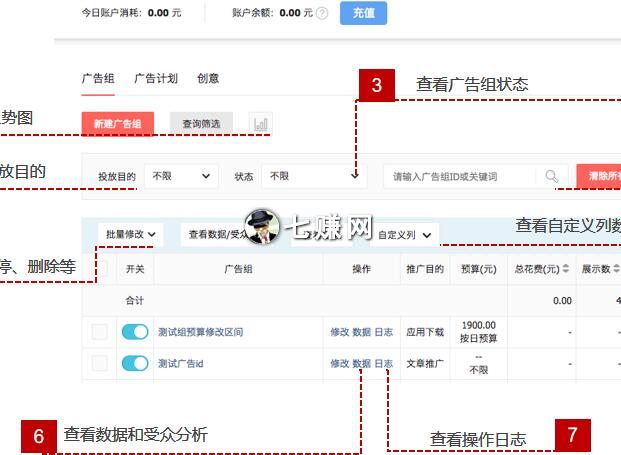Viewport: 621px width, 455px height.
Task: Click 修改 for 测试广告id
Action: coord(340,363)
